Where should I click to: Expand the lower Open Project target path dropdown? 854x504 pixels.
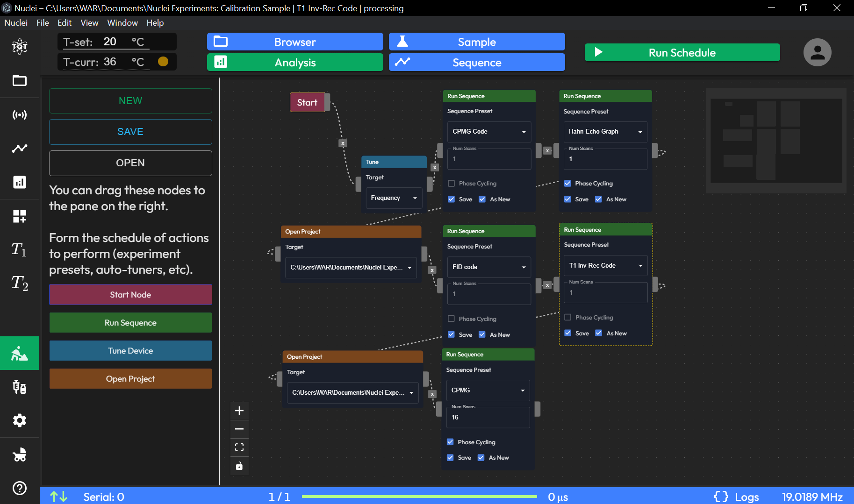[352, 392]
